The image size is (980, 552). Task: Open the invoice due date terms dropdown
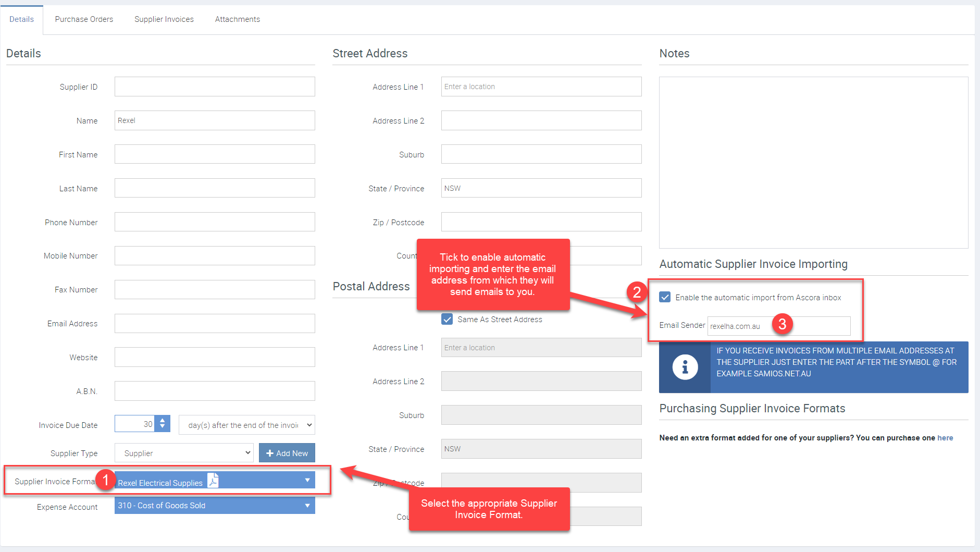(246, 425)
